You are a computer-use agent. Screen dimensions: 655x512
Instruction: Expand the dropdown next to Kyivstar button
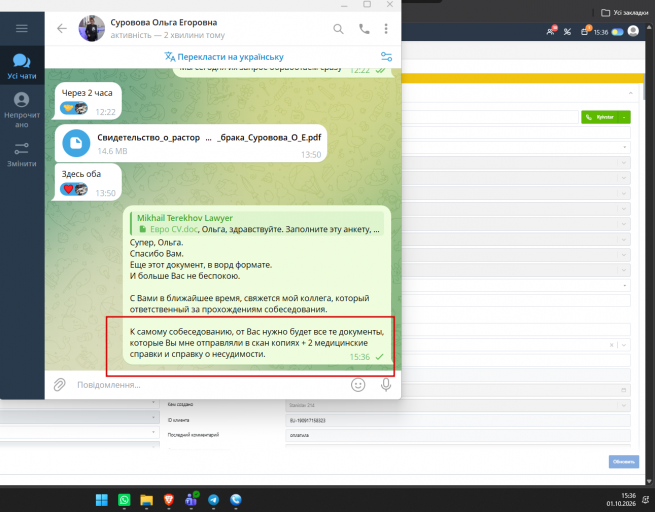click(x=625, y=117)
